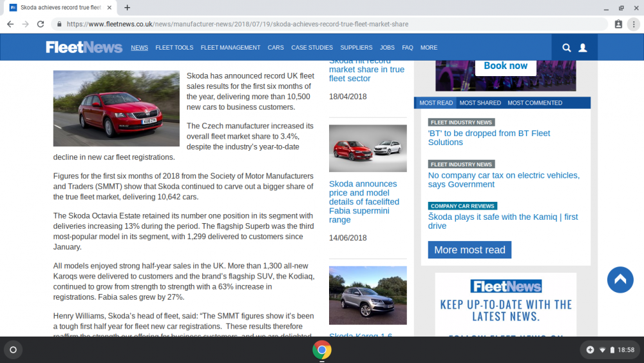Screen dimensions: 644x363
Task: Click More most read button
Action: 469,250
